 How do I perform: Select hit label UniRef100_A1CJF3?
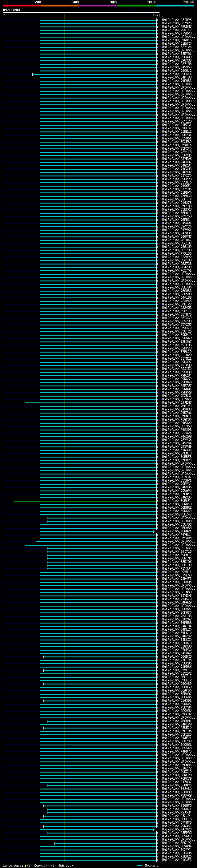coord(176,860)
